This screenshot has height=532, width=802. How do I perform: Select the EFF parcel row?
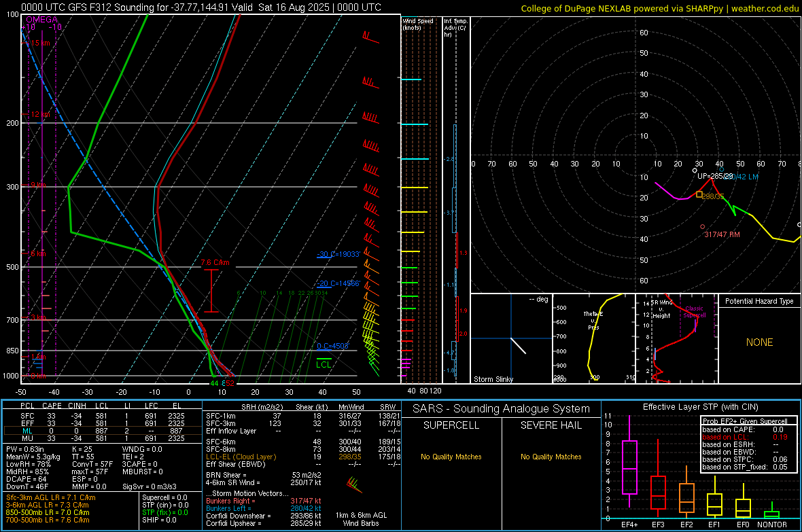coord(103,423)
